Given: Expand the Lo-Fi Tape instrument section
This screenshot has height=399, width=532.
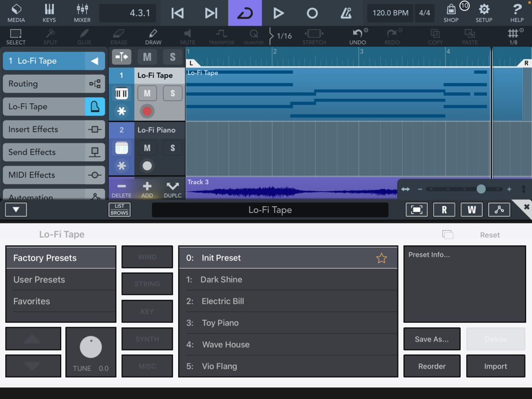Looking at the screenshot, I should click(54, 106).
